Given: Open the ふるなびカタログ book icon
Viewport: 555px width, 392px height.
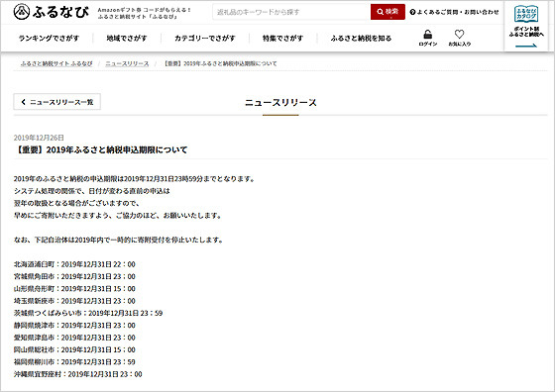Looking at the screenshot, I should coord(526,14).
